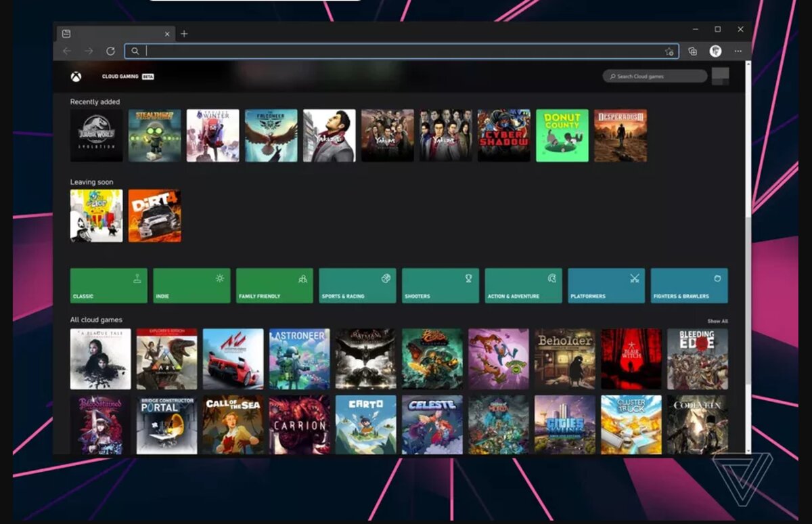The image size is (812, 524).
Task: Open the Batman Arkham Knight tile
Action: click(366, 359)
